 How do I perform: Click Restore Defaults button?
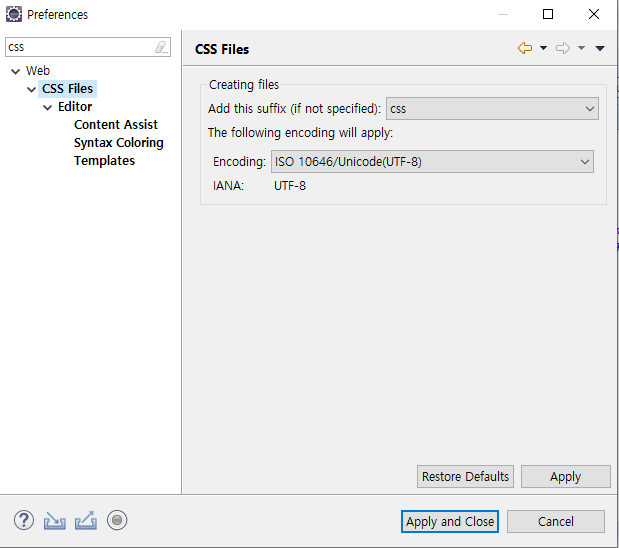tap(465, 477)
